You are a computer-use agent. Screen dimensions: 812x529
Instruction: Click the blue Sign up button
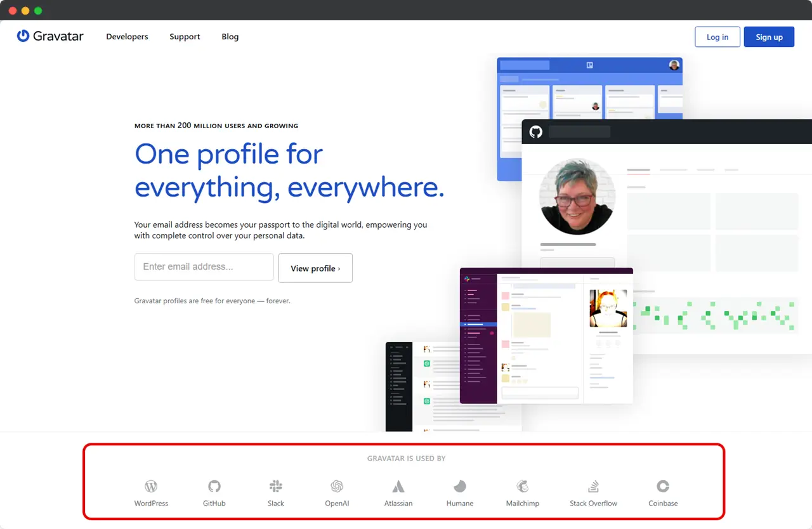[769, 37]
